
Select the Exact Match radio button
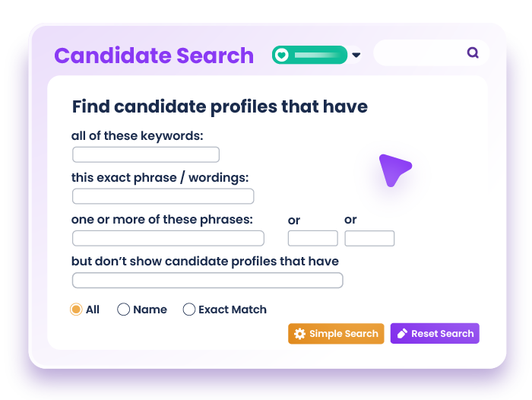pos(189,310)
